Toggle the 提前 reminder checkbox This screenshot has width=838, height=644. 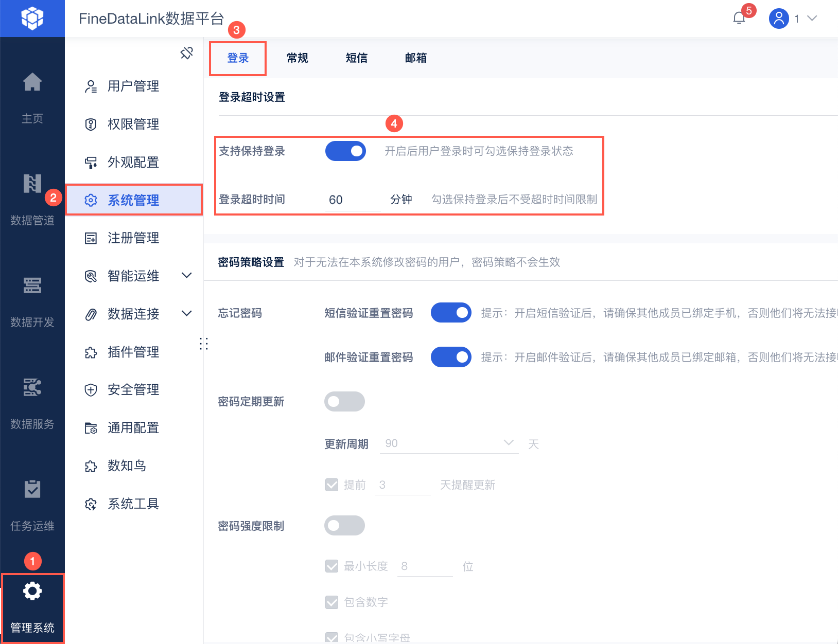[332, 485]
